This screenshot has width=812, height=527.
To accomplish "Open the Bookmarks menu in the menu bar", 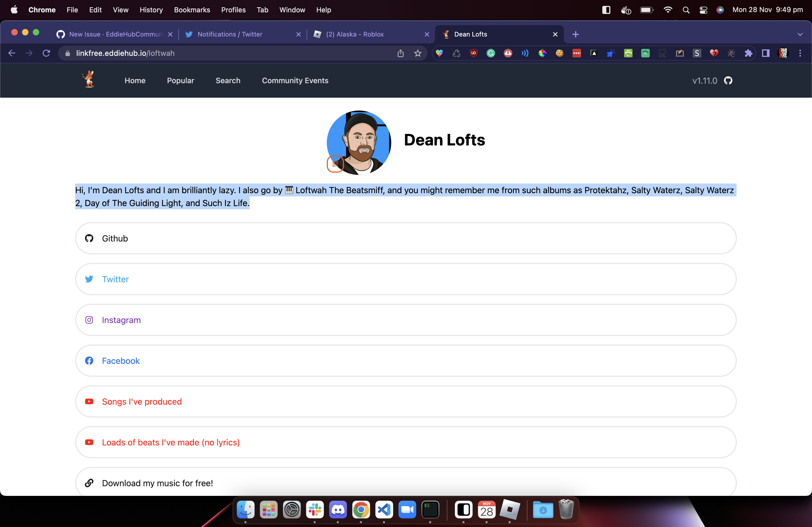I will pos(192,10).
